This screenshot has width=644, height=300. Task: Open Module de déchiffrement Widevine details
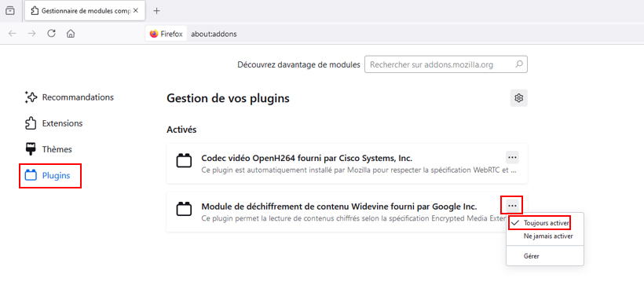339,206
